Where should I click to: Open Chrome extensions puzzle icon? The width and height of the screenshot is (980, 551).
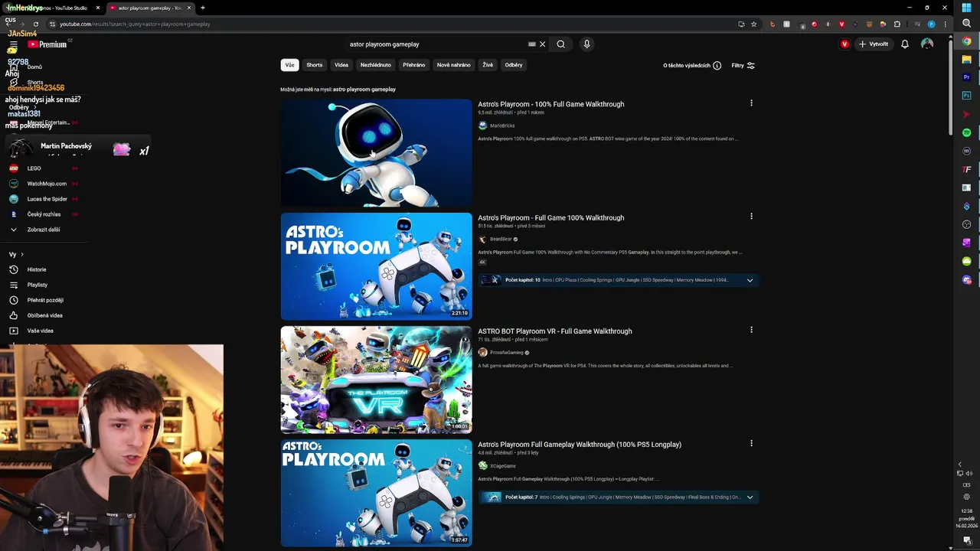[897, 24]
